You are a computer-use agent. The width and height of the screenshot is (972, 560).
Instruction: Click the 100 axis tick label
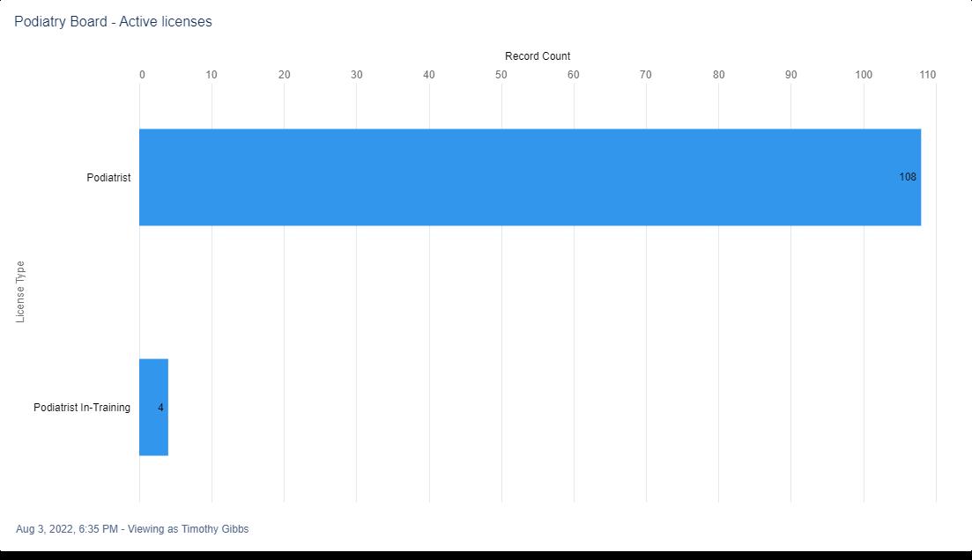pyautogui.click(x=864, y=75)
